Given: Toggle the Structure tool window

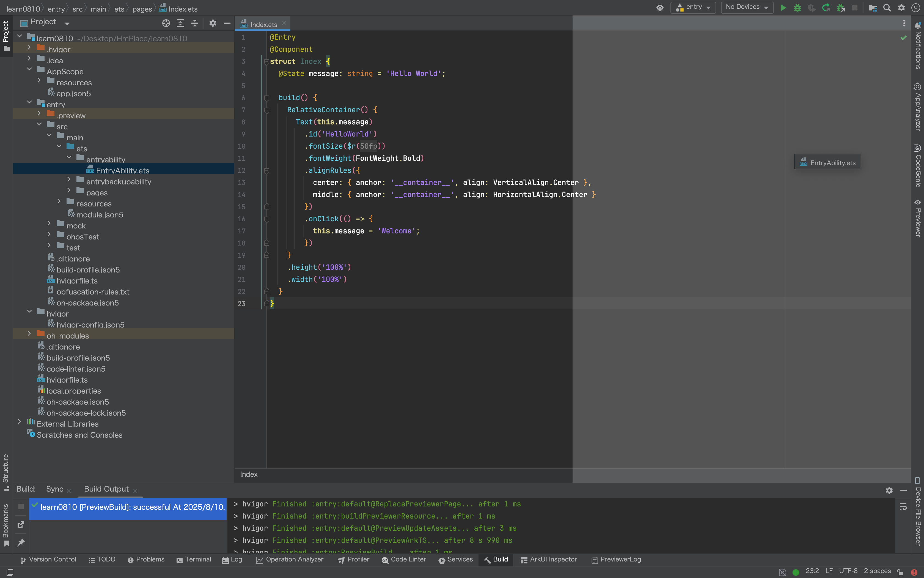Looking at the screenshot, I should point(6,473).
